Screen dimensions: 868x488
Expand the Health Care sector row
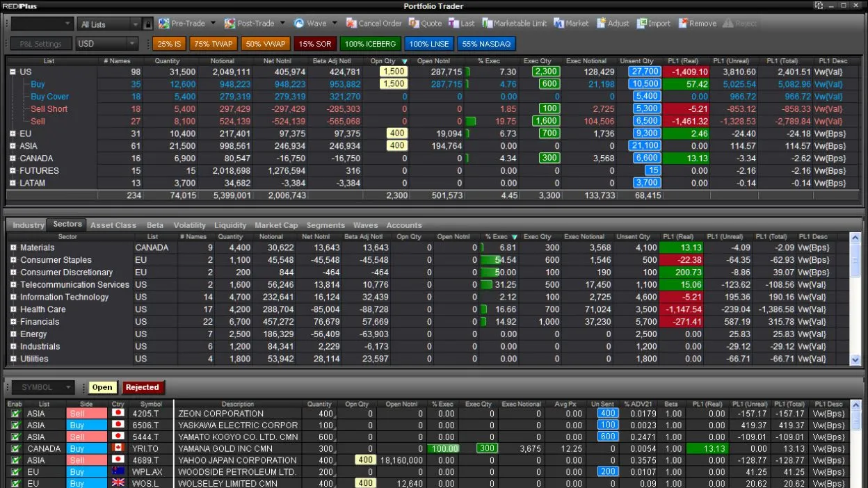(x=13, y=309)
